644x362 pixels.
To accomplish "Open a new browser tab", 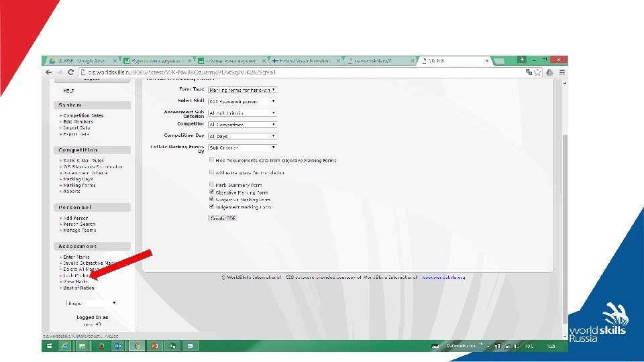I will click(499, 61).
